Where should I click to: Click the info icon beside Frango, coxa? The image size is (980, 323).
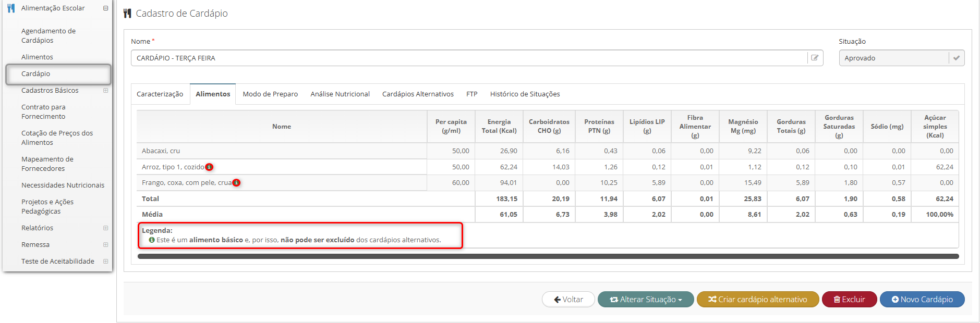236,183
